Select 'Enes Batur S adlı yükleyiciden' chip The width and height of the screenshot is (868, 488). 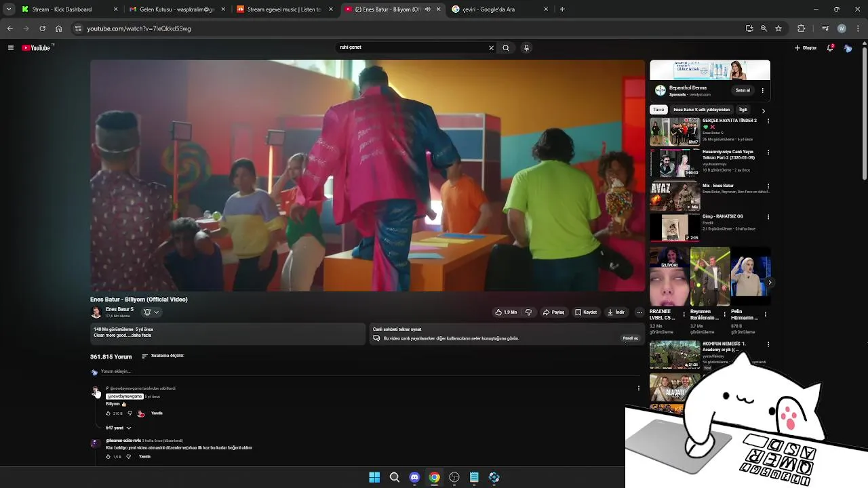701,110
